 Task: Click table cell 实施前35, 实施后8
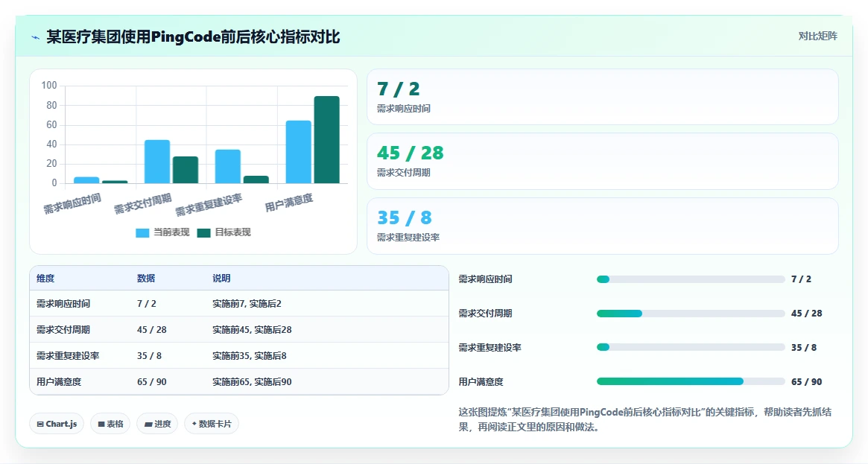pyautogui.click(x=250, y=355)
